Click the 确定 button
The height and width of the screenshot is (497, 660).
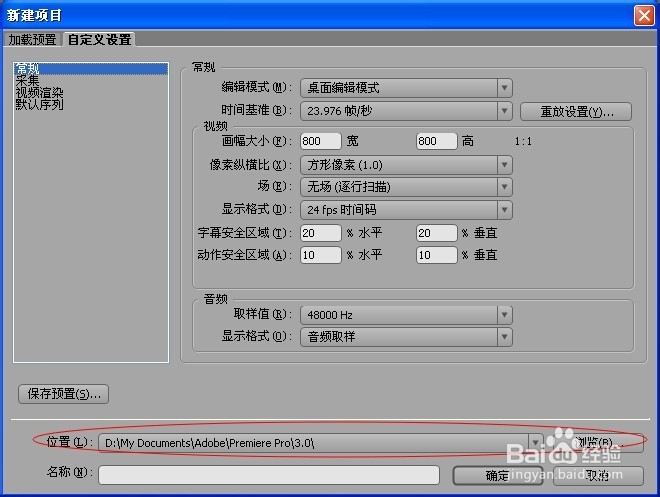(x=498, y=476)
